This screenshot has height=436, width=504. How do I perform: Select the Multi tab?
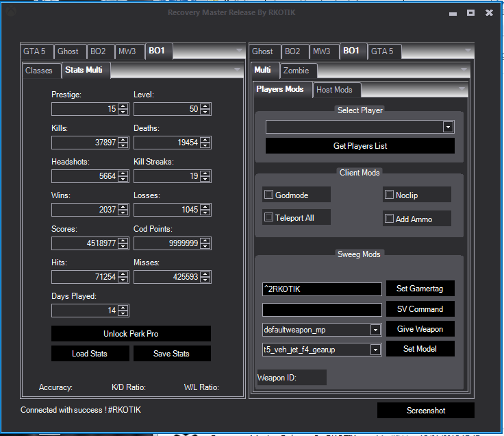coord(265,70)
